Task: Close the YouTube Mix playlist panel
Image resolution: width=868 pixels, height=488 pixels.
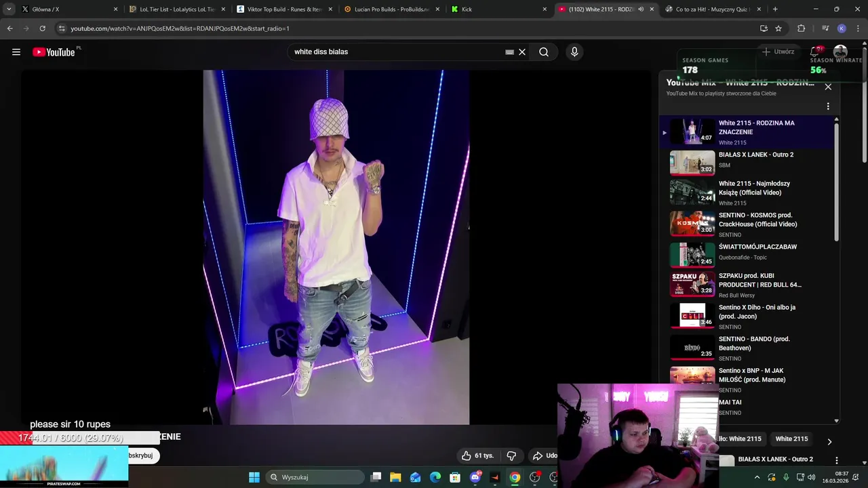Action: [828, 87]
